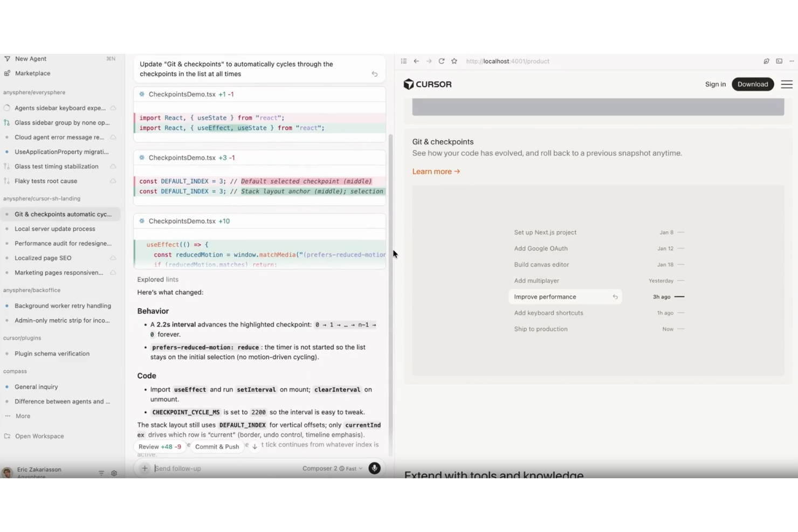798x532 pixels.
Task: Select the General inquiry chat
Action: tap(60, 387)
